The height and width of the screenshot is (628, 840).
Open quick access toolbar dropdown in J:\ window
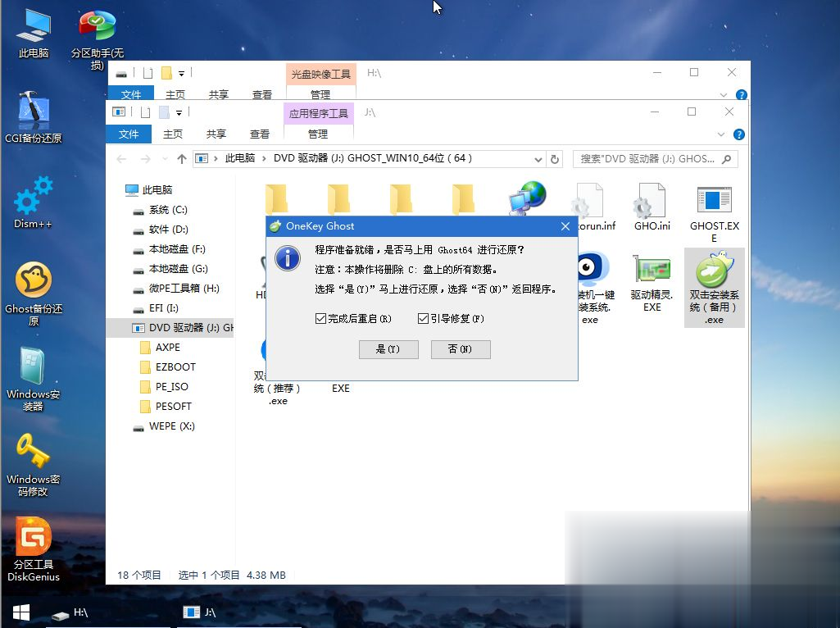point(179,112)
